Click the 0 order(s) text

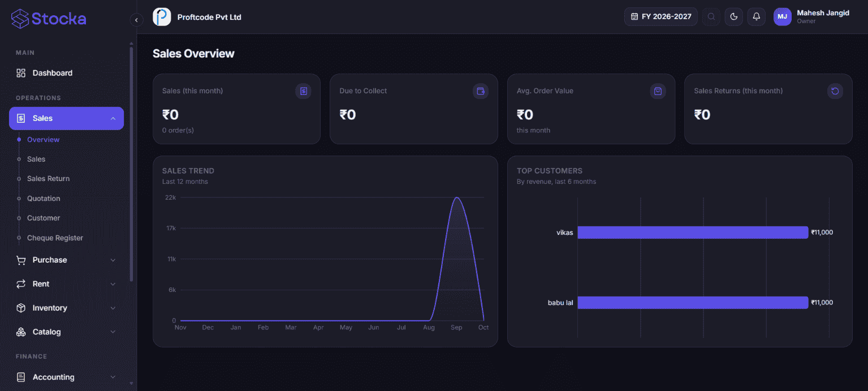pyautogui.click(x=178, y=130)
